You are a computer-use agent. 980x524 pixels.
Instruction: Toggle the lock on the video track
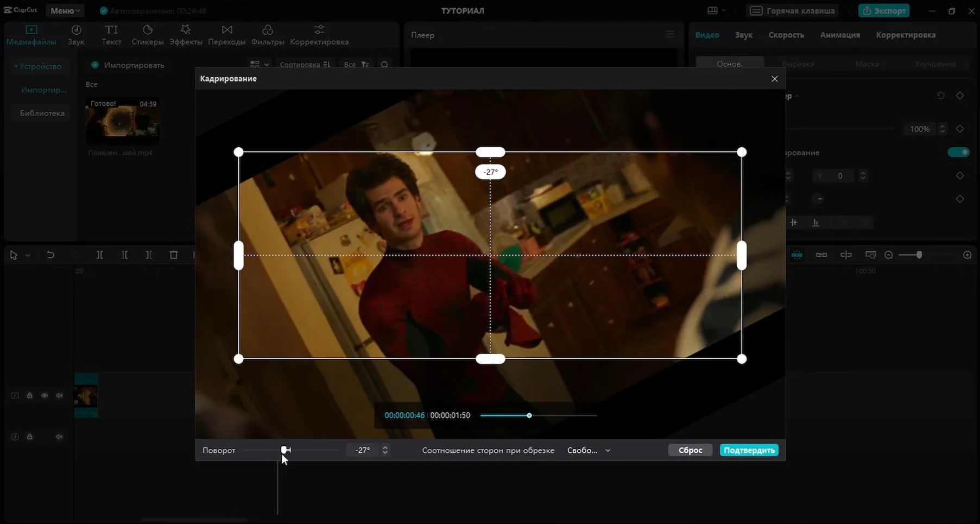30,395
